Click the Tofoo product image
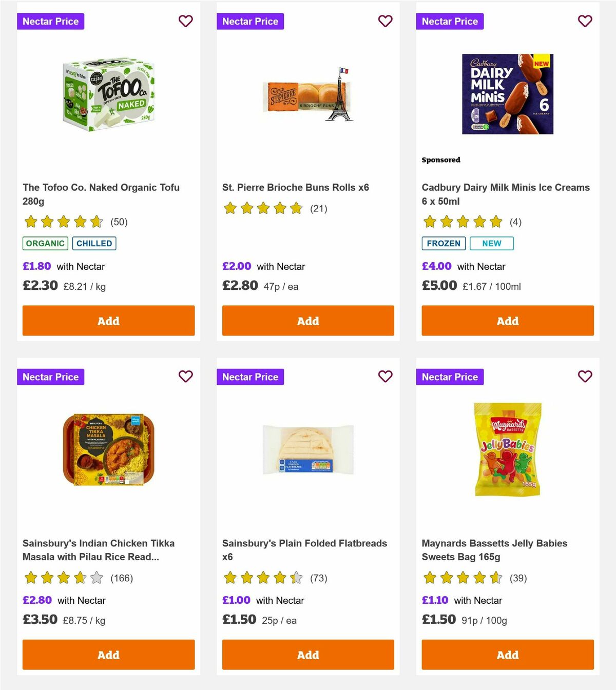 (108, 95)
